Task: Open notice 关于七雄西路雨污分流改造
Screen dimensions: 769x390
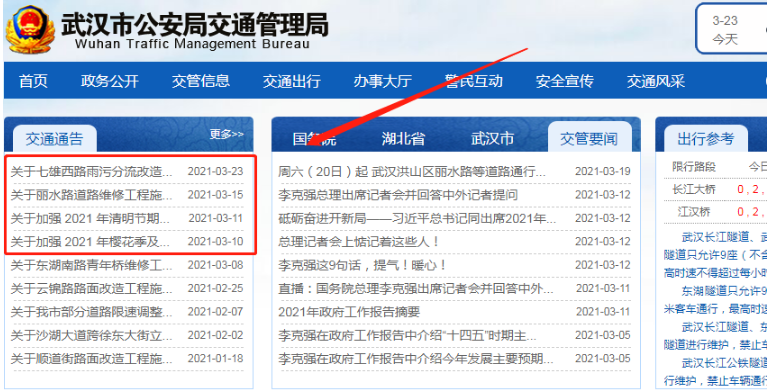Action: [x=92, y=172]
